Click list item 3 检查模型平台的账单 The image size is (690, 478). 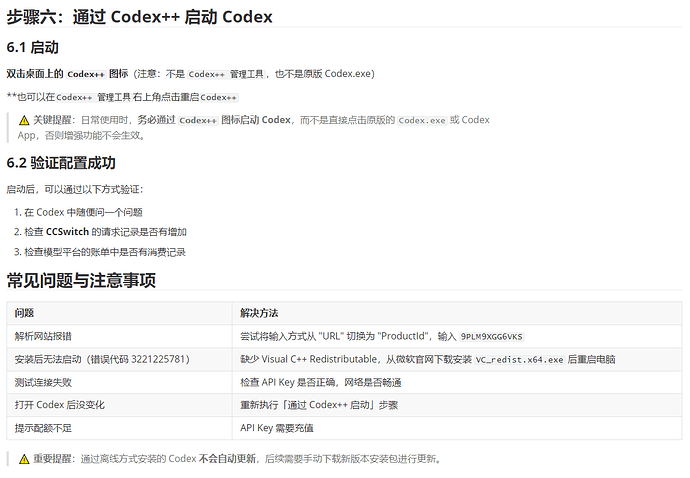coord(100,252)
